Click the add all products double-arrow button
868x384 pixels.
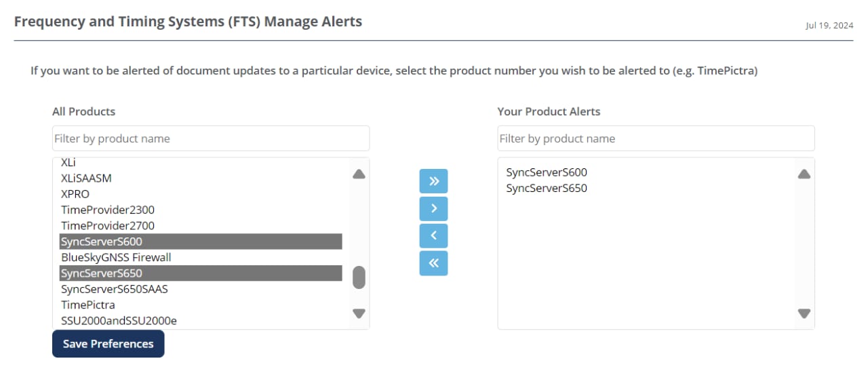tap(433, 181)
